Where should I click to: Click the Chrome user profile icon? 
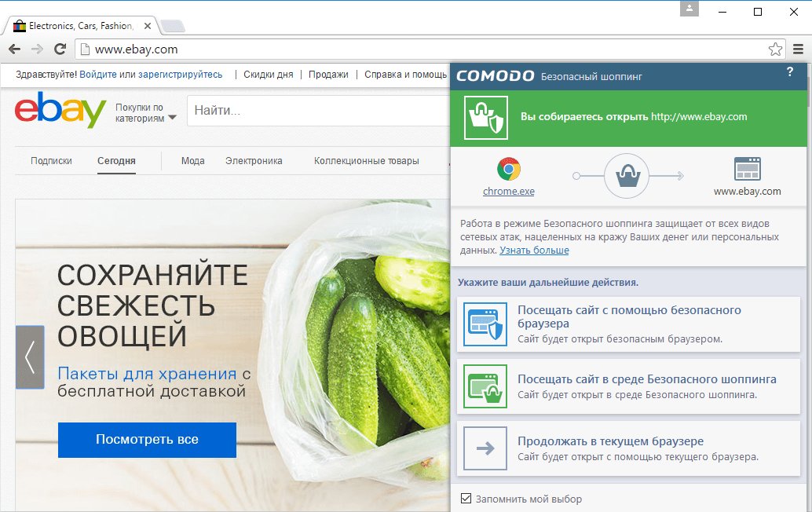(x=689, y=9)
